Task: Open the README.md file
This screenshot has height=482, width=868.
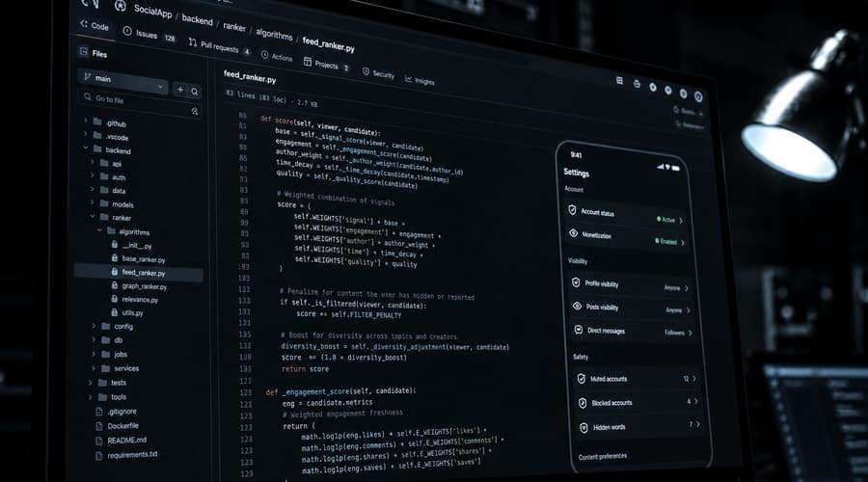Action: pos(121,440)
